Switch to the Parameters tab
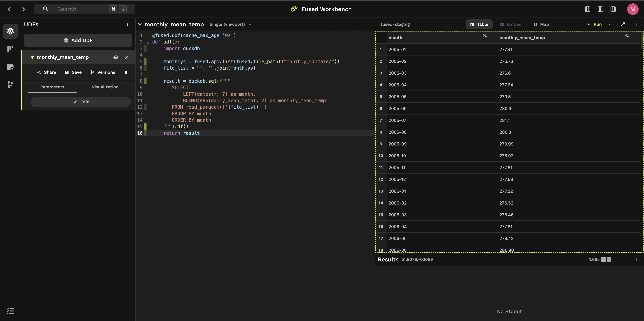 pos(52,87)
